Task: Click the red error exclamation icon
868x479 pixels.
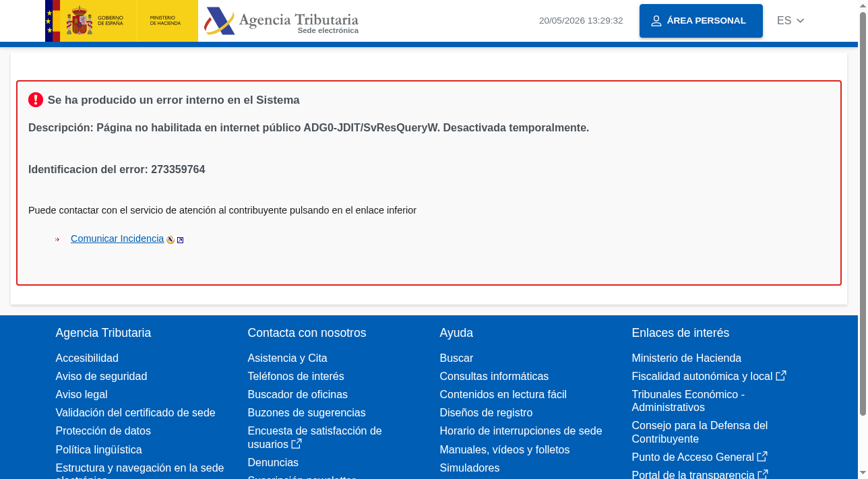Action: (x=36, y=100)
